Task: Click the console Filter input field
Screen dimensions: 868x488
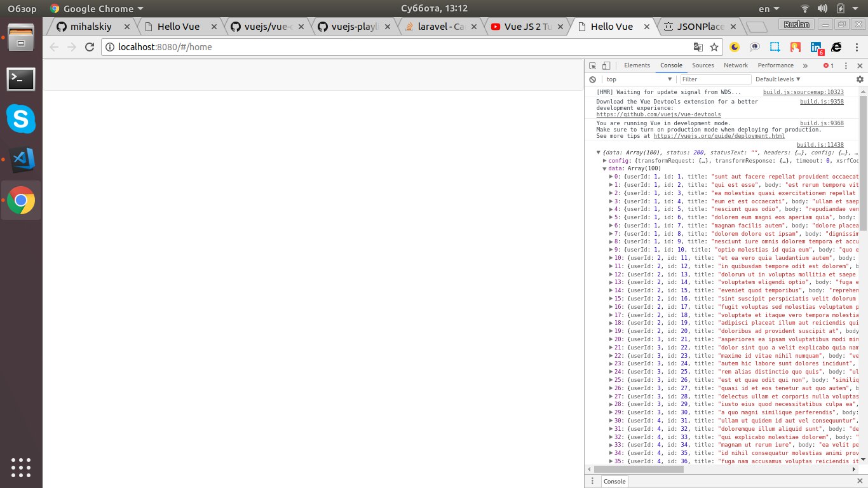Action: point(715,79)
